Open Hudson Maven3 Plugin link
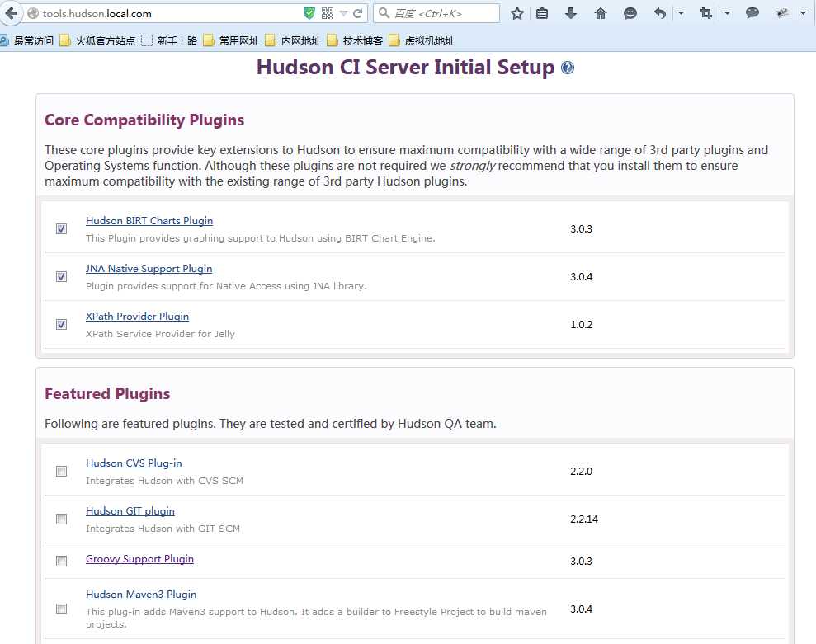The image size is (816, 644). (141, 594)
